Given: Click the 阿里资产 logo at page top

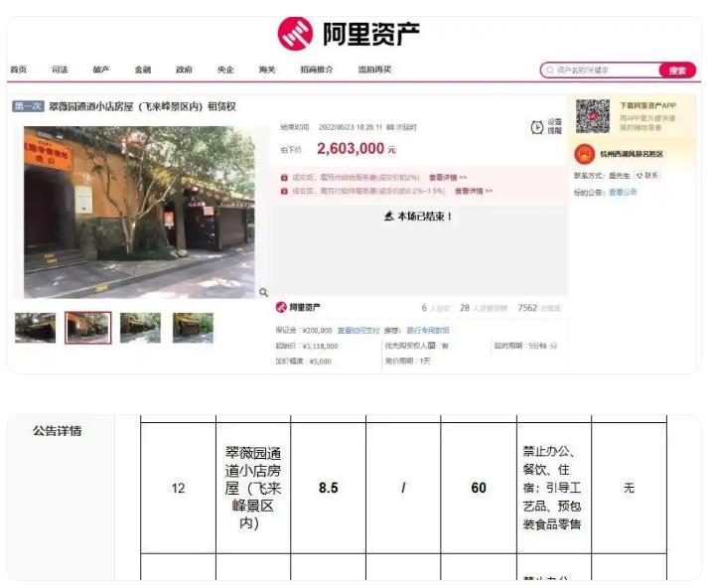Looking at the screenshot, I should coord(349,34).
